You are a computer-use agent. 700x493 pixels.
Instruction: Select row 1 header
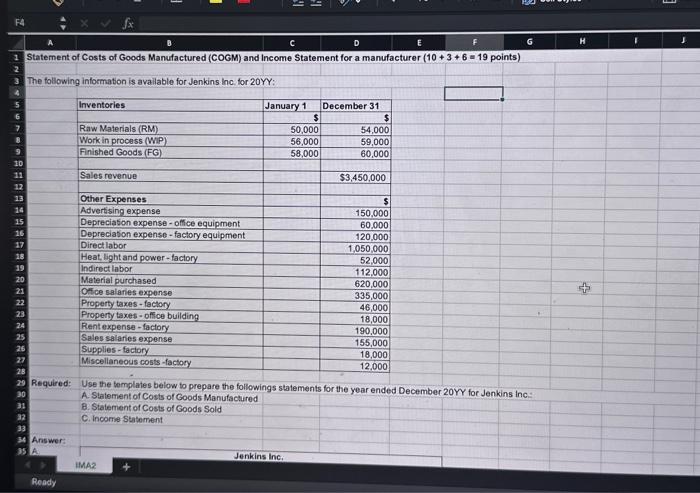(x=17, y=58)
